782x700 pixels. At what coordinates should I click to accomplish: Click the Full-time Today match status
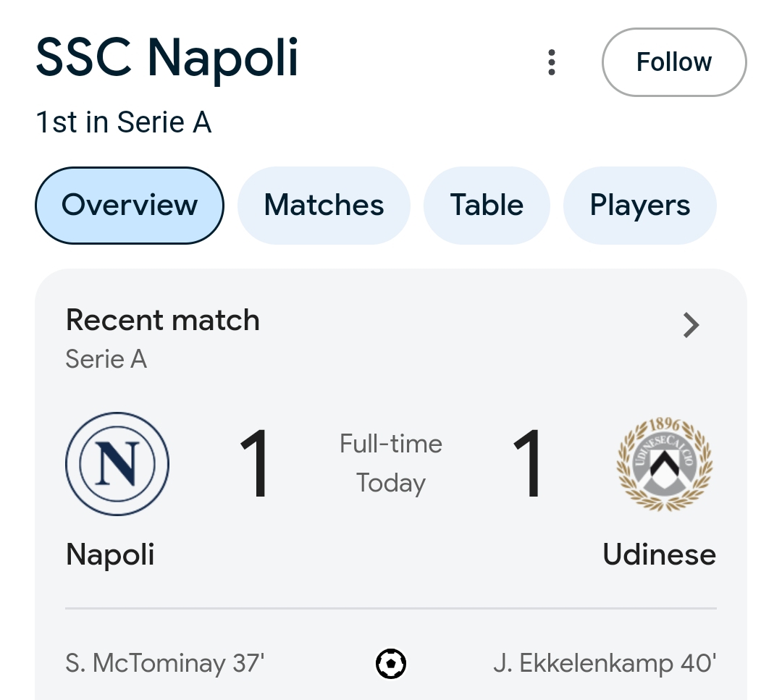click(x=391, y=463)
